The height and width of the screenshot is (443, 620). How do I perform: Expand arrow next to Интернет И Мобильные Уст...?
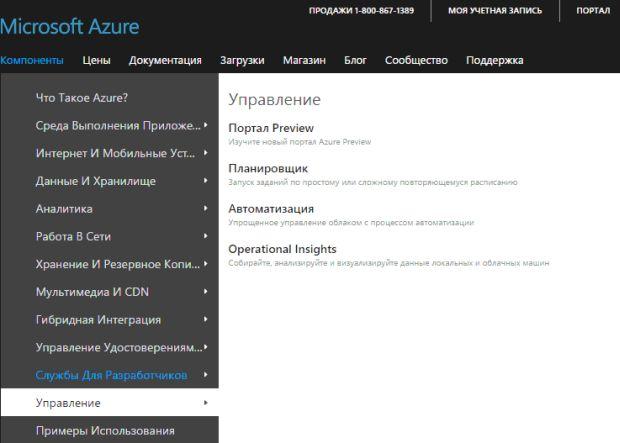tap(206, 153)
